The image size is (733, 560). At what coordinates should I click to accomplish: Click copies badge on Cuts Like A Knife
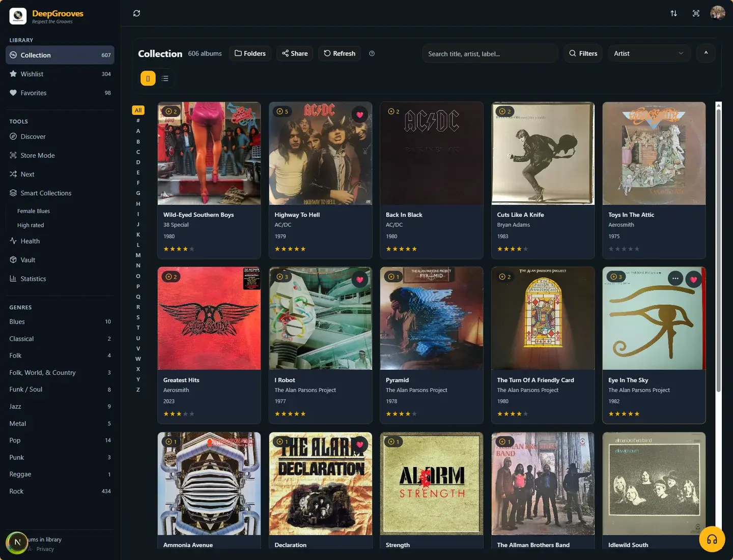[x=505, y=111]
